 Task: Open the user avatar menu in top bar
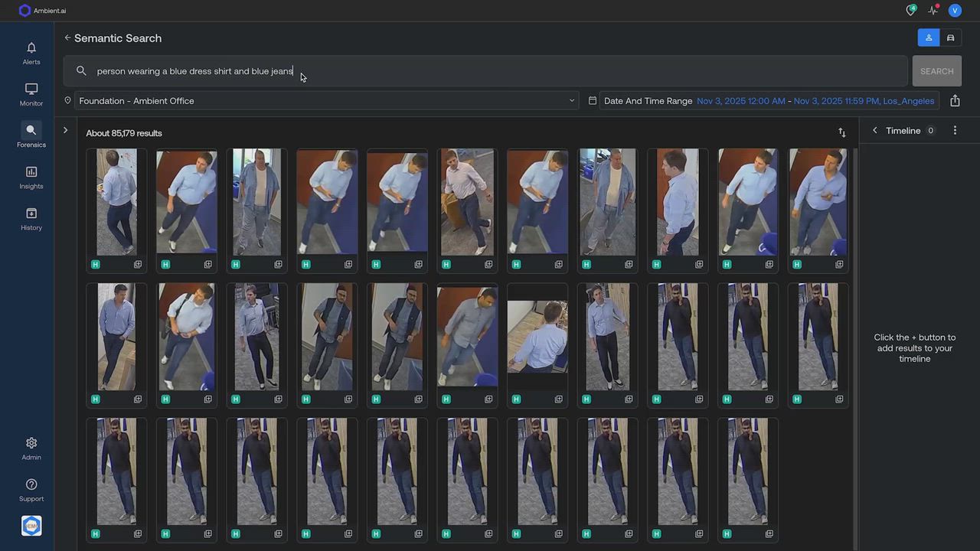955,10
